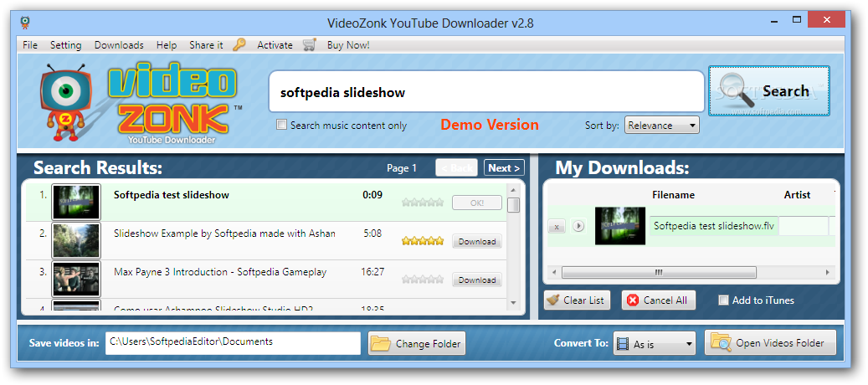Image resolution: width=868 pixels, height=385 pixels.
Task: Select the Softpedia test slideshow result title
Action: (x=172, y=195)
